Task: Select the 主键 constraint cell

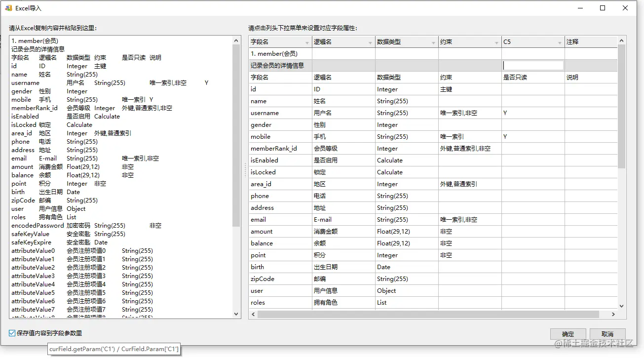Action: tap(470, 89)
